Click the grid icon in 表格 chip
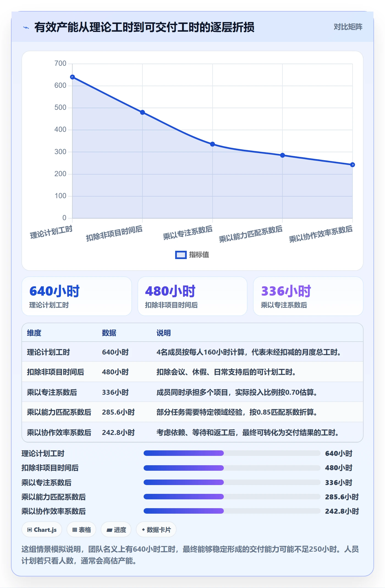This screenshot has height=588, width=385. click(75, 530)
